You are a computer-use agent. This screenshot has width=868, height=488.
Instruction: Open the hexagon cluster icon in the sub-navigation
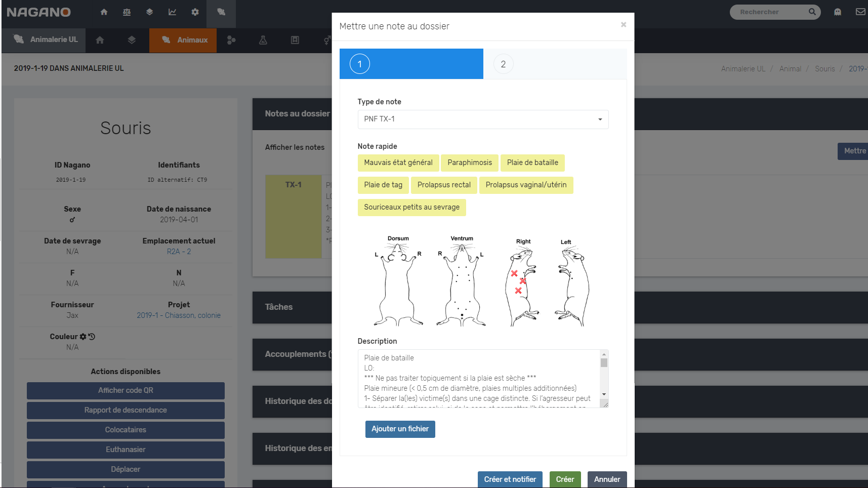click(231, 40)
